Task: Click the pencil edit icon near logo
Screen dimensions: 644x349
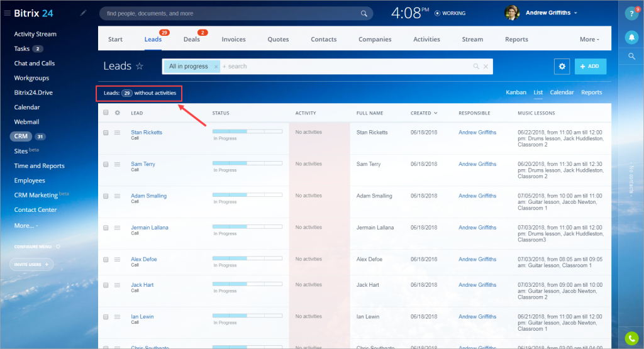Action: tap(84, 13)
